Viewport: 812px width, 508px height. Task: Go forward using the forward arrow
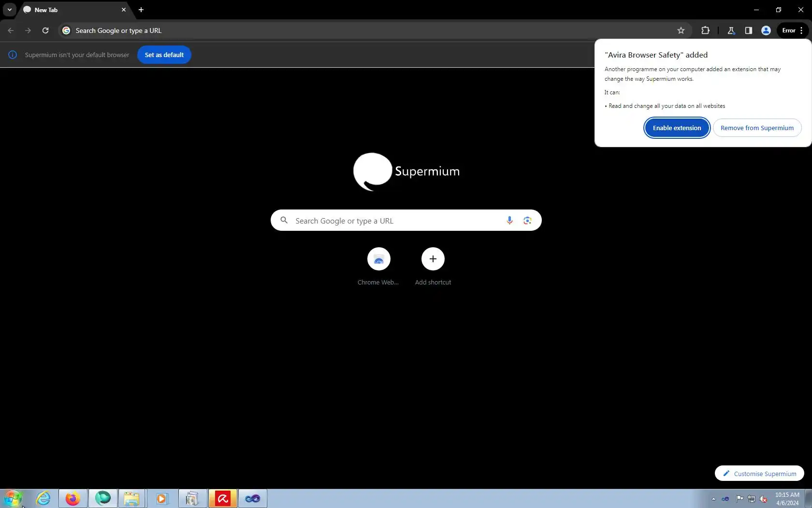tap(28, 30)
